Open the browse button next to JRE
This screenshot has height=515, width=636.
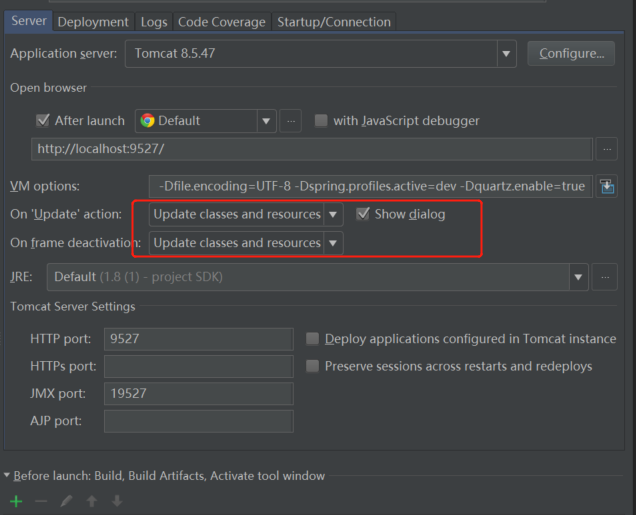click(x=605, y=277)
